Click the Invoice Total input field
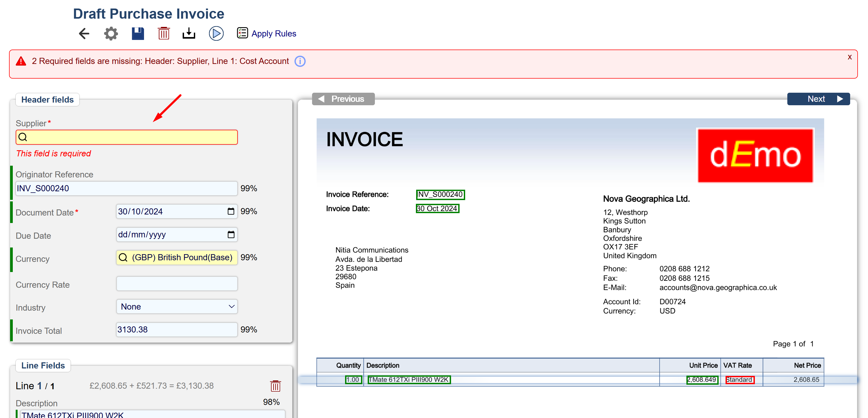Screen dimensions: 868x418 point(177,329)
